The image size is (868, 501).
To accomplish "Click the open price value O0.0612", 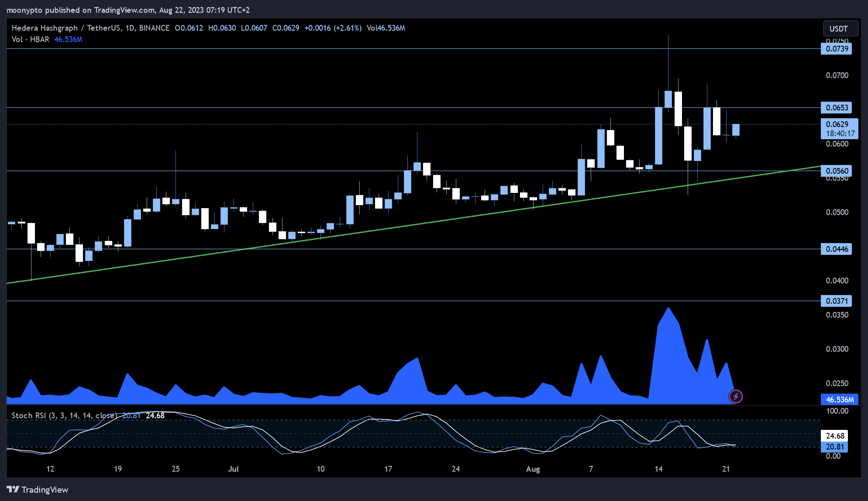I will point(189,28).
